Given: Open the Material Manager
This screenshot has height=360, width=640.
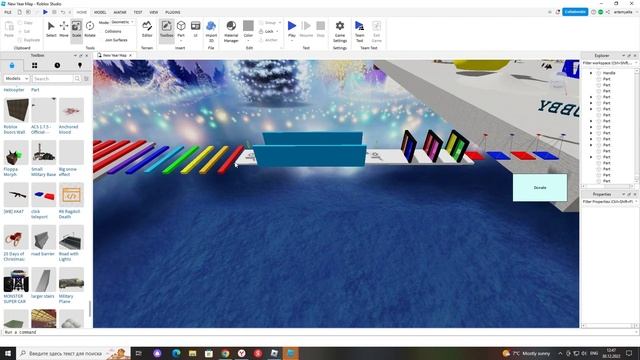Looking at the screenshot, I should tap(231, 31).
